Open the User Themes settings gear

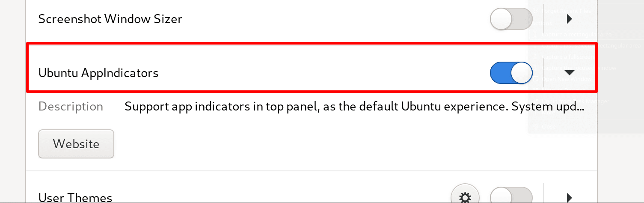(x=465, y=197)
